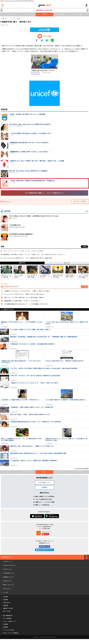Switch to the 会社 tab in top navigation
Viewport: 89px width, 644px height.
pos(62,14)
